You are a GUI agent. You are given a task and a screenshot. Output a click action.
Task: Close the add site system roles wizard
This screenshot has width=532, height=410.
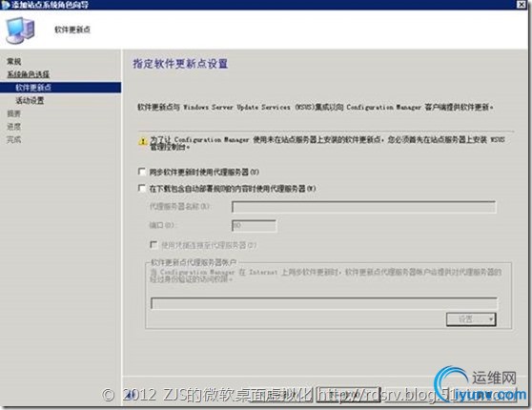pyautogui.click(x=522, y=5)
